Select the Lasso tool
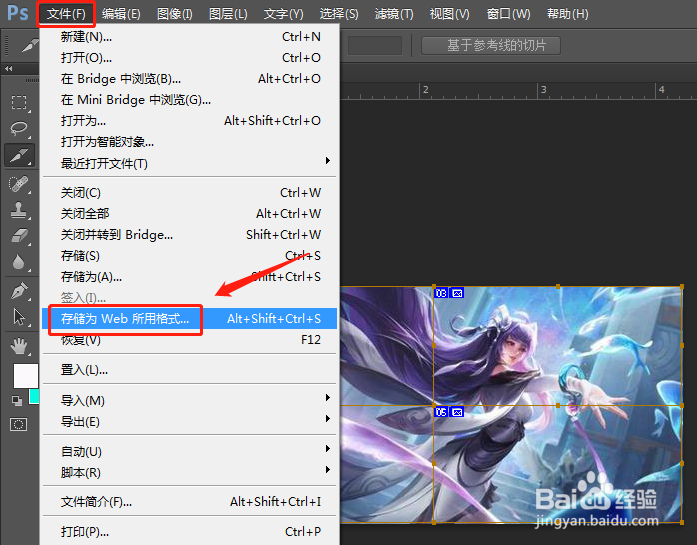697x545 pixels. pyautogui.click(x=19, y=129)
